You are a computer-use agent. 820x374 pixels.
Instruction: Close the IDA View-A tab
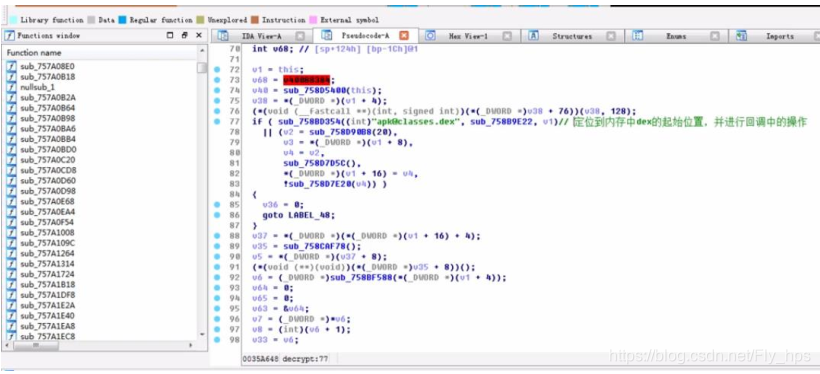[300, 36]
